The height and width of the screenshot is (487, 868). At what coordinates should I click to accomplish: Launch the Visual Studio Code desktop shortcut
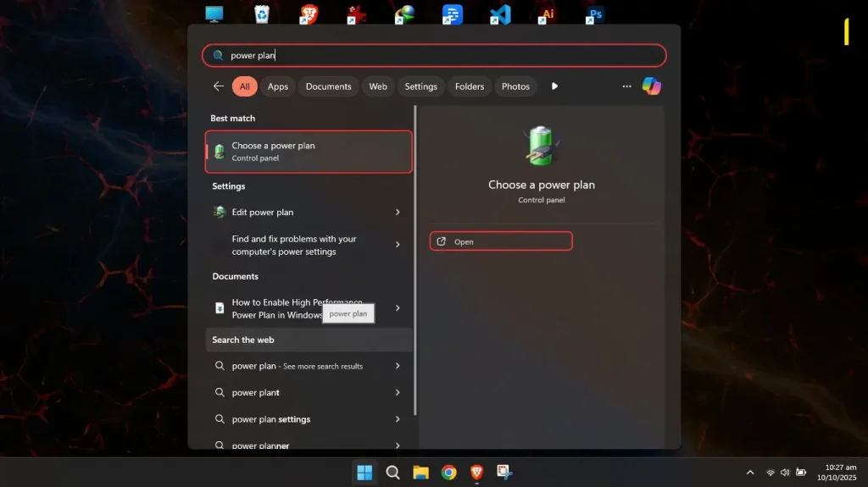click(x=500, y=14)
